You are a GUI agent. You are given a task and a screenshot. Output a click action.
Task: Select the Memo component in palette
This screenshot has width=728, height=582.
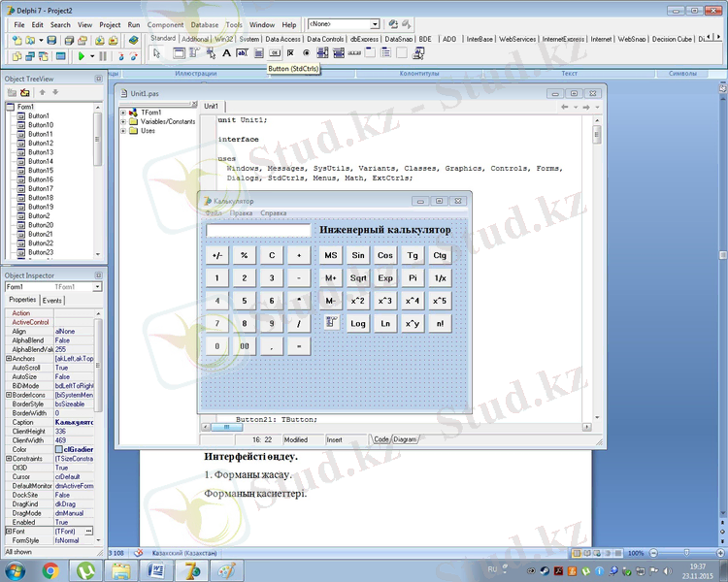point(258,53)
